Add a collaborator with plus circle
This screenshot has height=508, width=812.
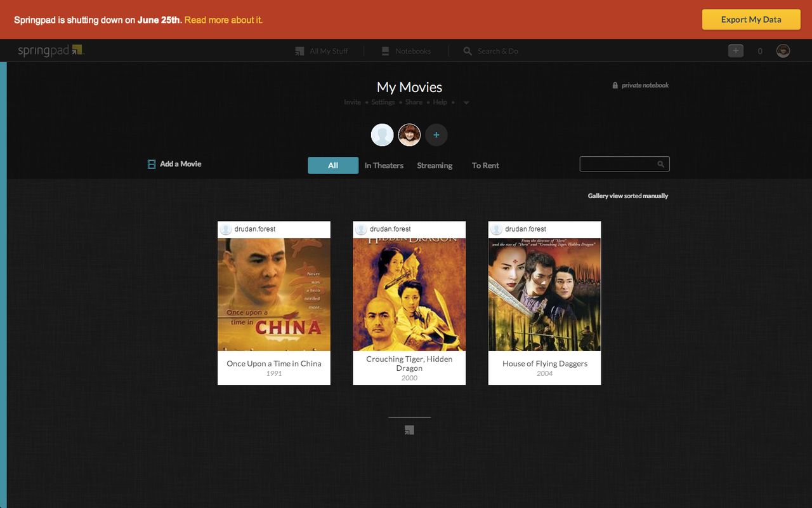(436, 135)
